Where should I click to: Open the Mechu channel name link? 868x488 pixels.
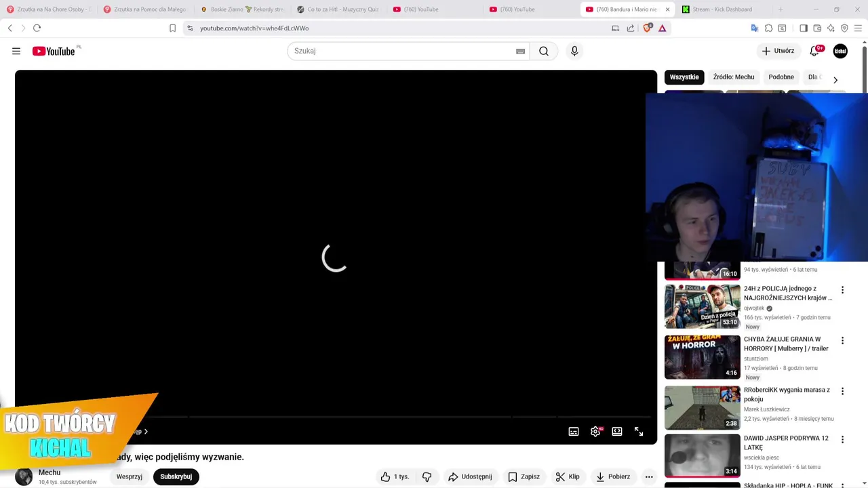50,472
